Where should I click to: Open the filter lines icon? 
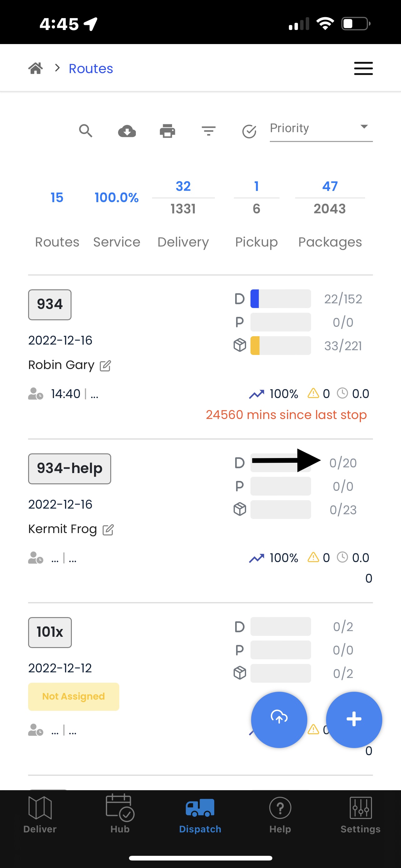click(209, 131)
